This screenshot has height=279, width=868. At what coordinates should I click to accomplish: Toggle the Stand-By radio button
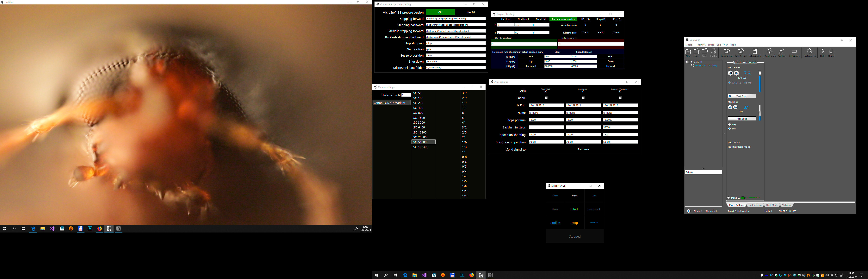tap(728, 198)
